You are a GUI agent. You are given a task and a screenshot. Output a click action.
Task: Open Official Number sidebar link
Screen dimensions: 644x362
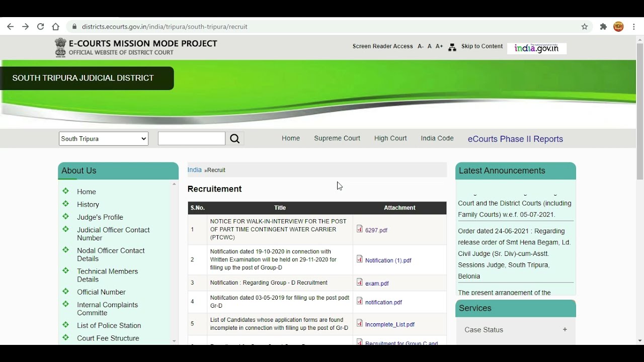coord(101,292)
